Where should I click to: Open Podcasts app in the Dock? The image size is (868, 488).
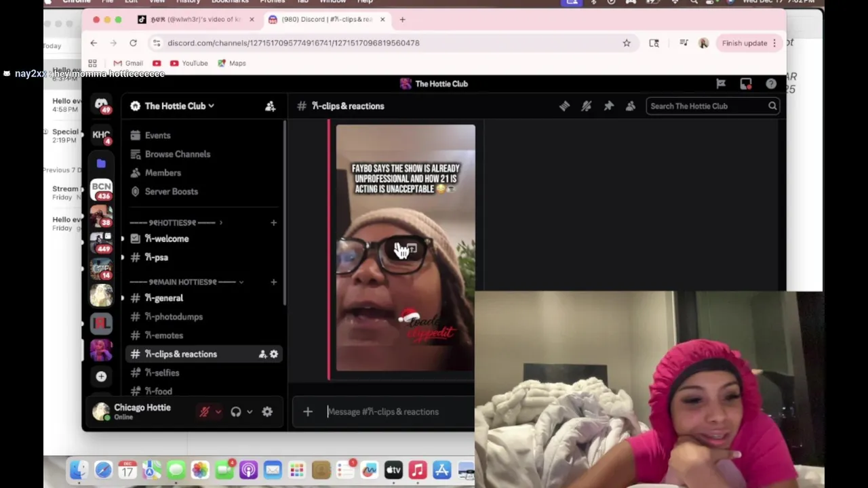tap(248, 470)
